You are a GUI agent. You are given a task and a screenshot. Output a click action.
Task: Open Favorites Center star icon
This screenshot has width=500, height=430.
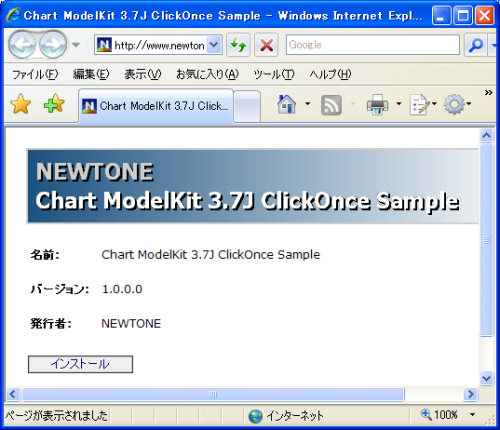pyautogui.click(x=21, y=104)
